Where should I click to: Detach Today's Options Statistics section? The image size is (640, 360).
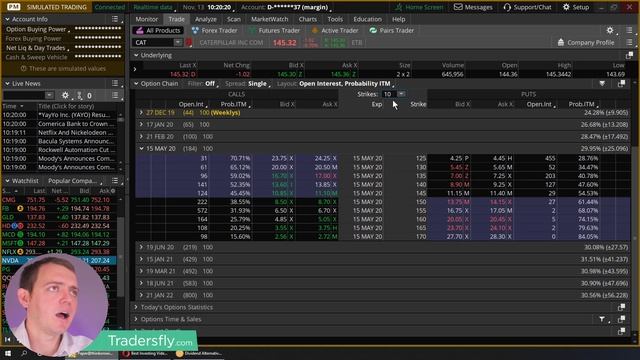[x=621, y=307]
